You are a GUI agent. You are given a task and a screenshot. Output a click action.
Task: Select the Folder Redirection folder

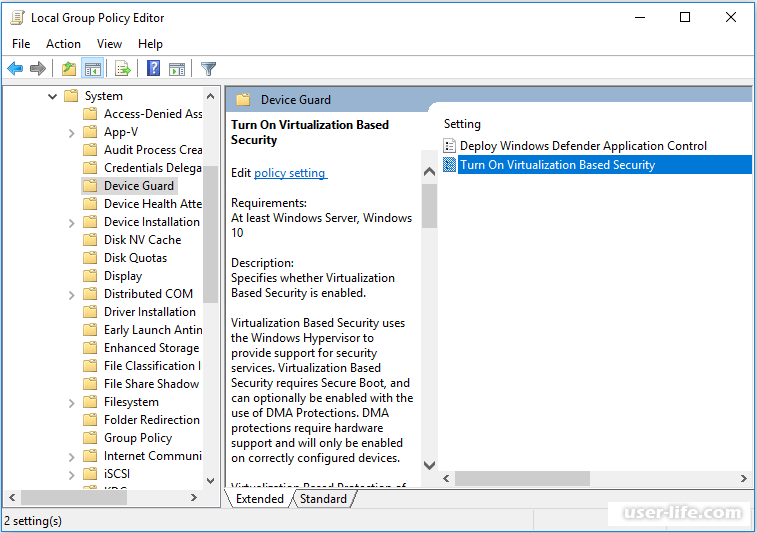click(x=152, y=420)
